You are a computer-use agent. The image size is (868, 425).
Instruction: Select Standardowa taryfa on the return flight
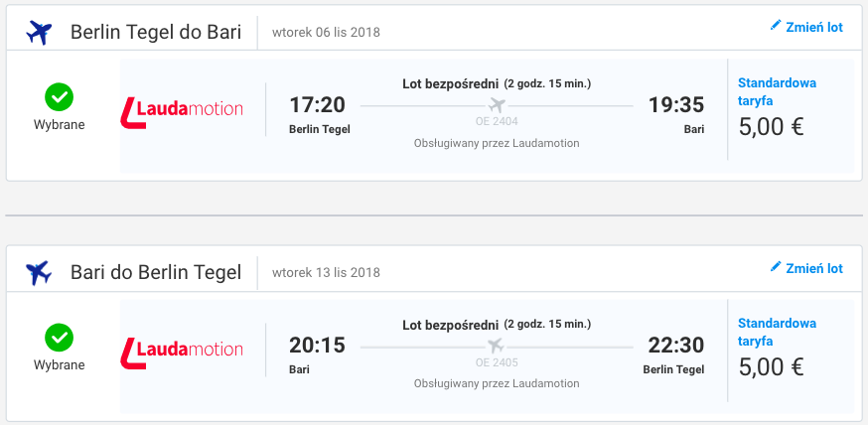click(x=777, y=332)
